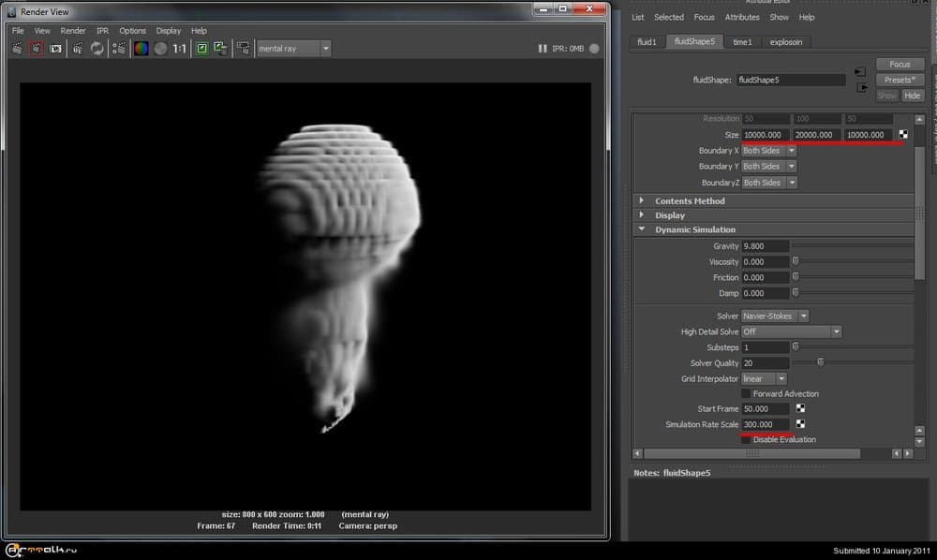Click the Redo Previous Render clapperboard icon
Image resolution: width=937 pixels, height=560 pixels.
tap(17, 49)
